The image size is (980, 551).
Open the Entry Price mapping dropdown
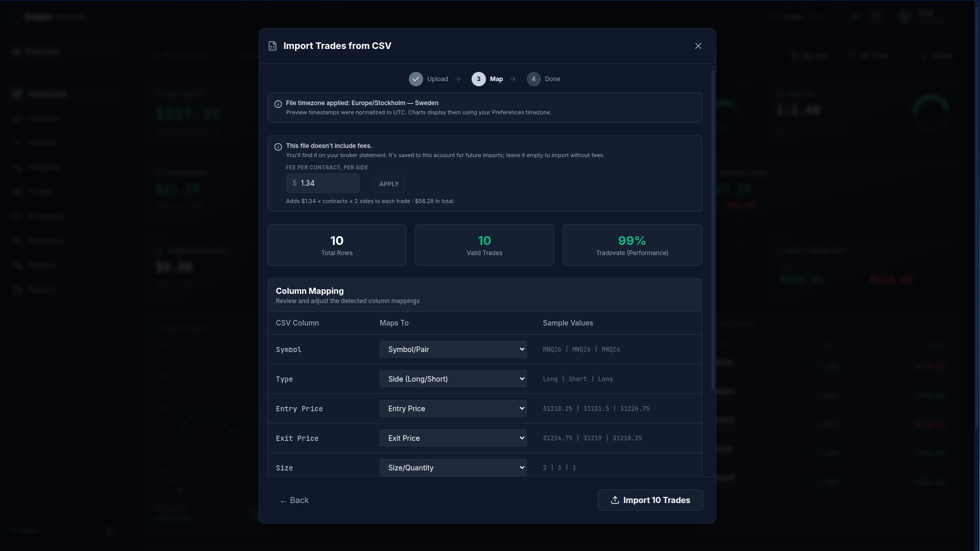(453, 409)
